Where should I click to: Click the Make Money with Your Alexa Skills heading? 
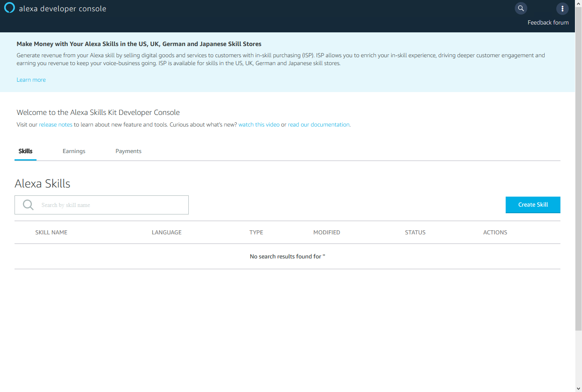(139, 44)
